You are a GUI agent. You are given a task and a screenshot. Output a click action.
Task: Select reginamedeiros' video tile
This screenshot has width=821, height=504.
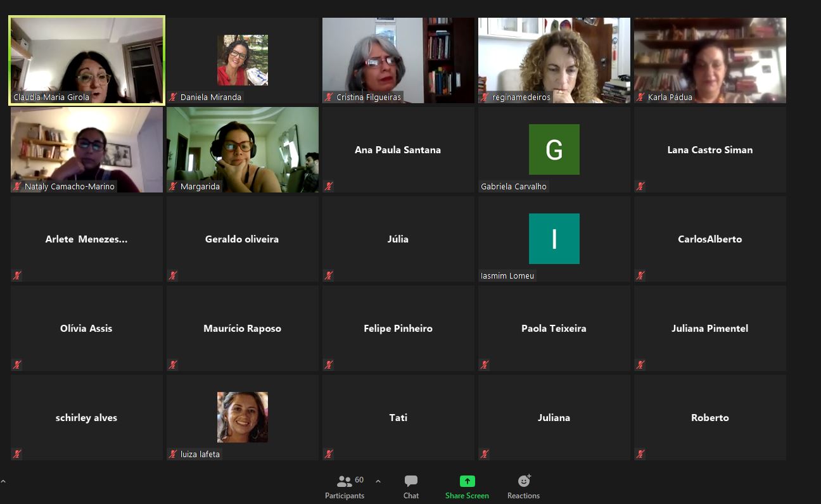(x=554, y=60)
